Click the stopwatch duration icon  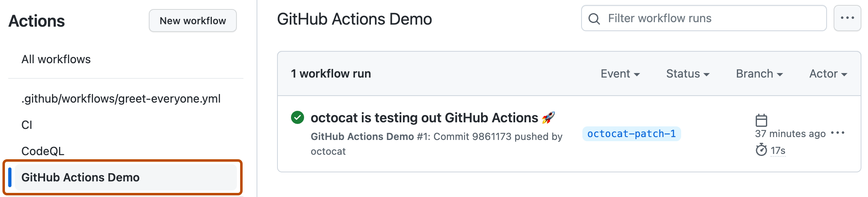coord(761,150)
